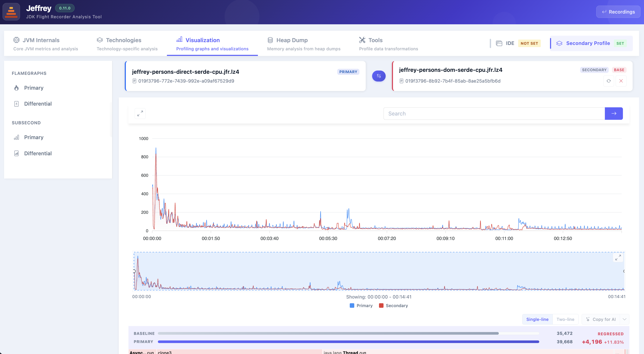This screenshot has height=354, width=644.
Task: Click the Heap Dump database icon
Action: pyautogui.click(x=270, y=40)
